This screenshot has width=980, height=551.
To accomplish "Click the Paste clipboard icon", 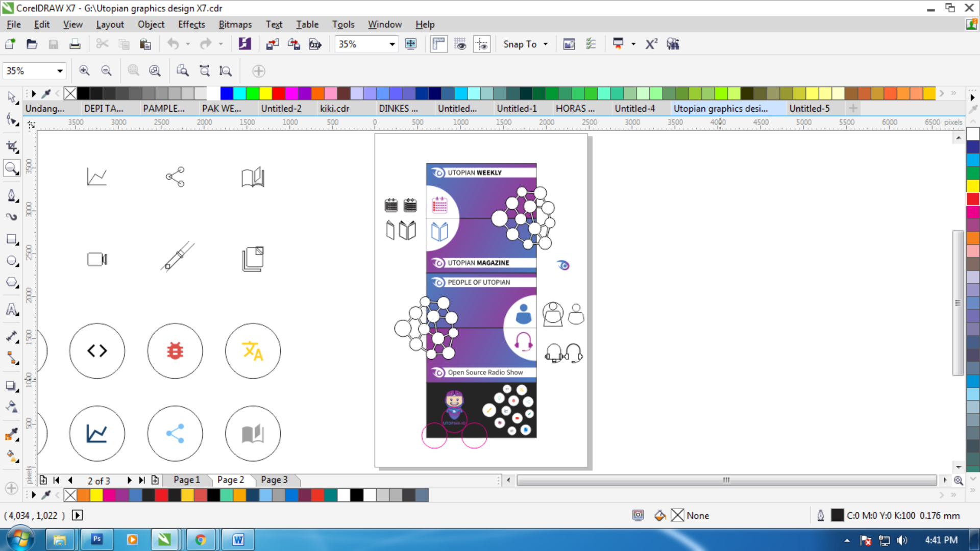I will pyautogui.click(x=145, y=44).
